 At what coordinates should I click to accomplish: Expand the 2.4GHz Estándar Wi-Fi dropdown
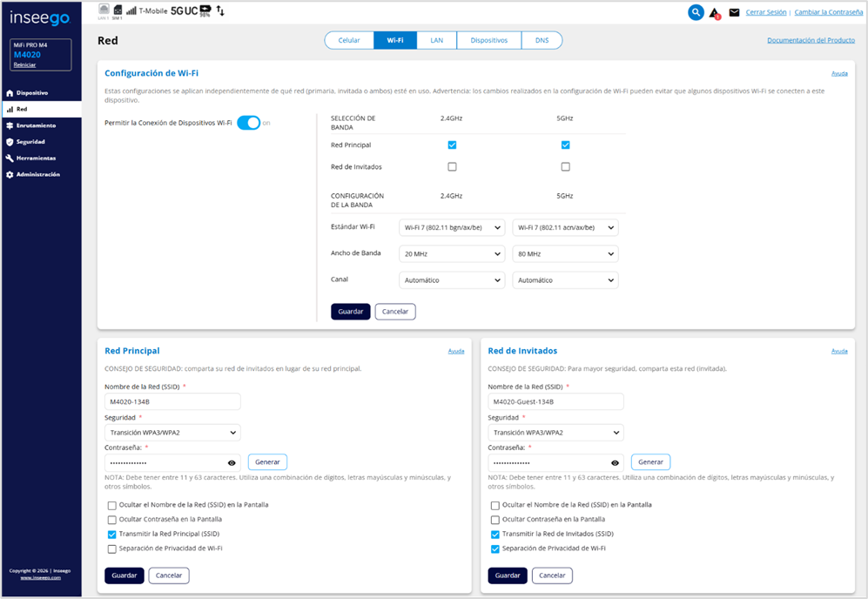click(452, 228)
